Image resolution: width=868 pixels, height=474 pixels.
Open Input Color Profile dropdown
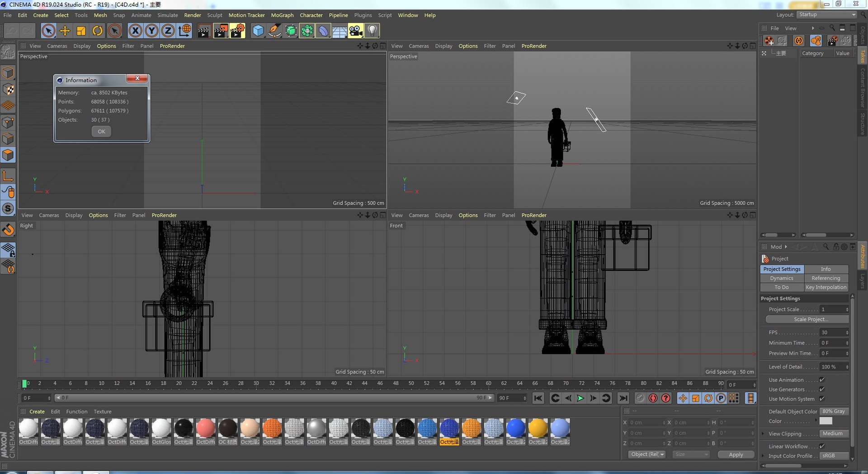(x=834, y=456)
